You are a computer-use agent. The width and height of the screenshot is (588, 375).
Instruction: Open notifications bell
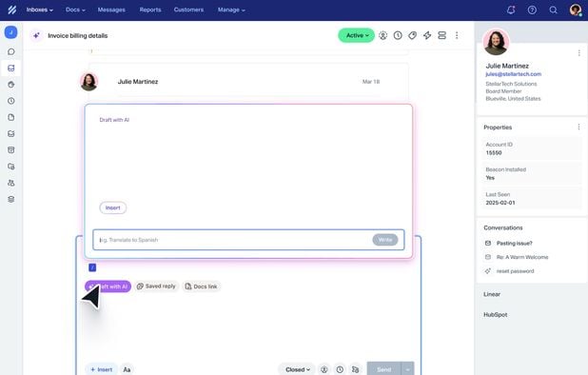[x=511, y=10]
